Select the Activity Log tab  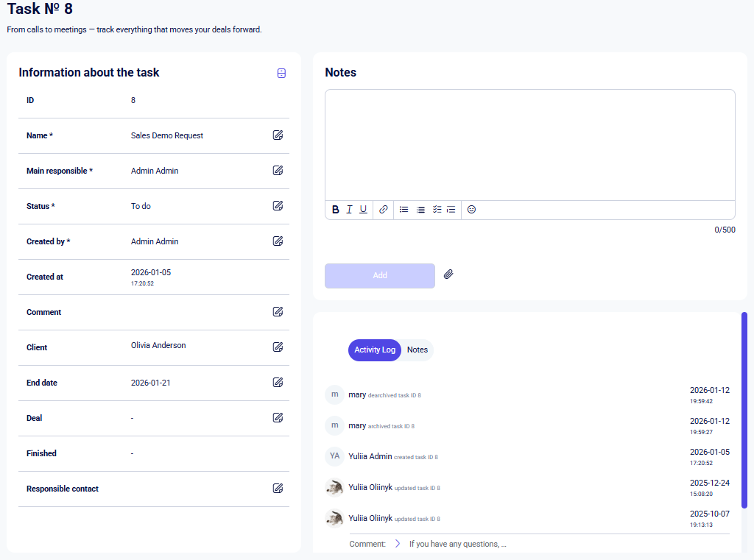pyautogui.click(x=375, y=350)
